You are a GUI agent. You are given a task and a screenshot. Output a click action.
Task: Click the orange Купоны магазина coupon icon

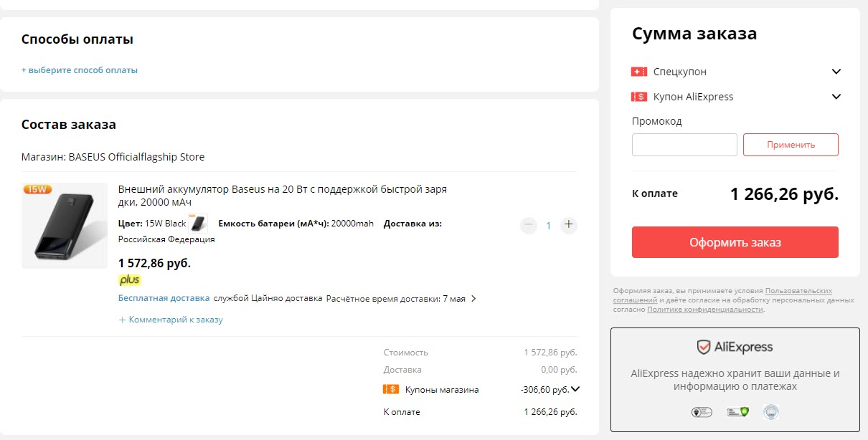click(x=391, y=389)
